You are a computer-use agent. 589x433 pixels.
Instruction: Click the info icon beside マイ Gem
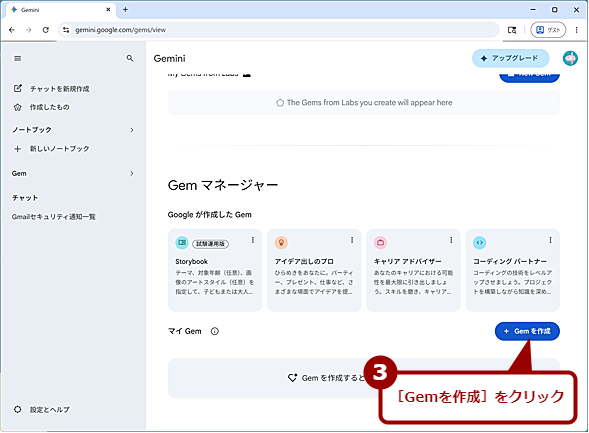[214, 331]
